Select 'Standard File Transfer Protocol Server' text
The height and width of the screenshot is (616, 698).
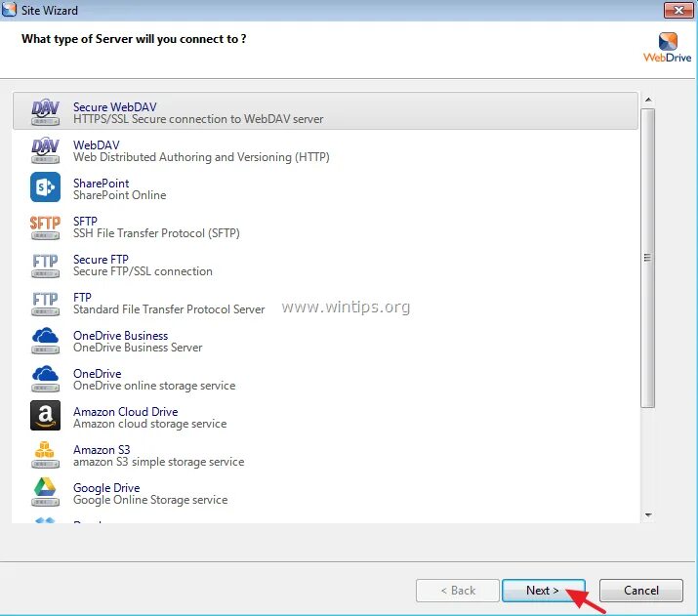(169, 309)
